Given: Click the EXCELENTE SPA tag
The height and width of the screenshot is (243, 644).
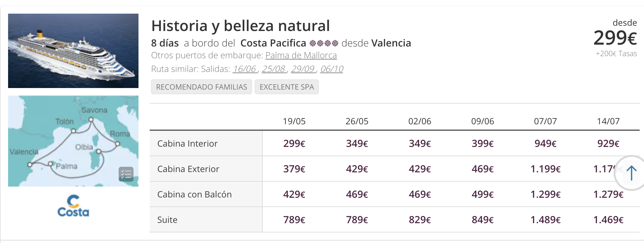Looking at the screenshot, I should 287,87.
